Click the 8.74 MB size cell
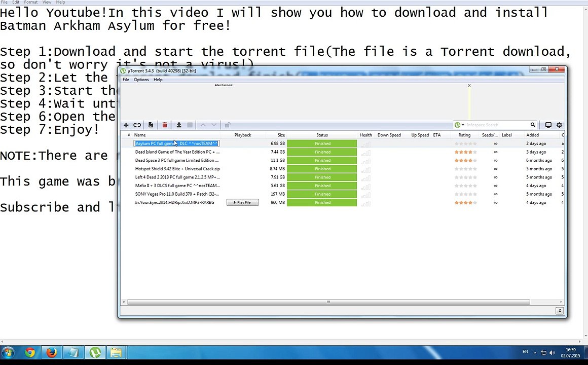The height and width of the screenshot is (365, 588). point(277,169)
